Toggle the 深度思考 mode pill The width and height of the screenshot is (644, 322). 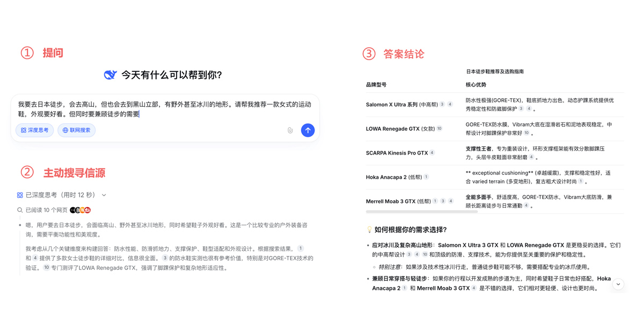[x=34, y=130]
